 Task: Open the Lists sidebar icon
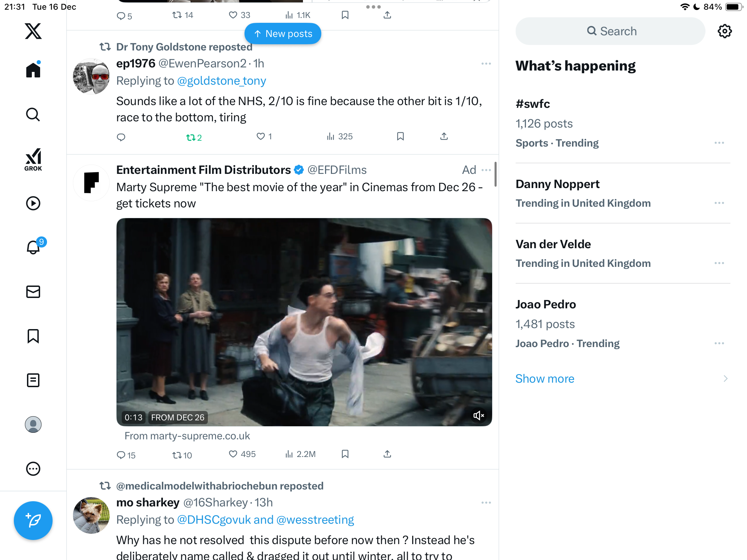pos(33,380)
